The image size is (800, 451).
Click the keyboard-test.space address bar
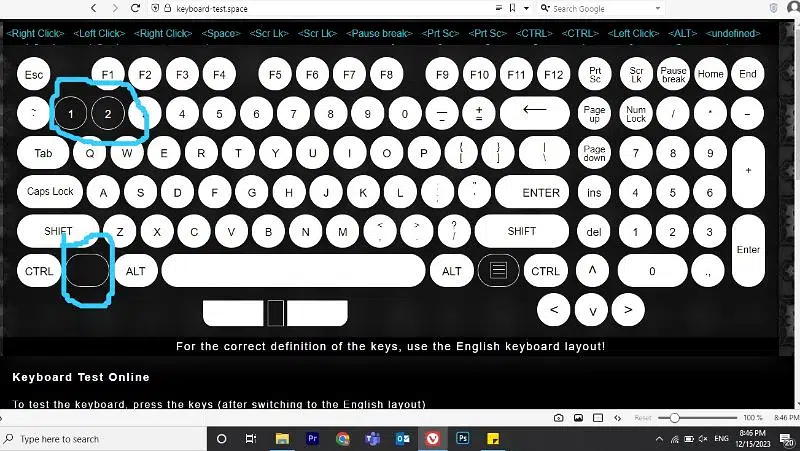300,8
